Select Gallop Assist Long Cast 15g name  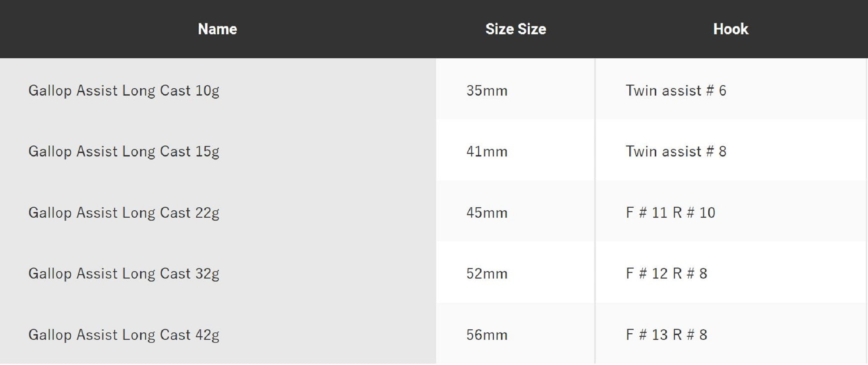coord(124,151)
